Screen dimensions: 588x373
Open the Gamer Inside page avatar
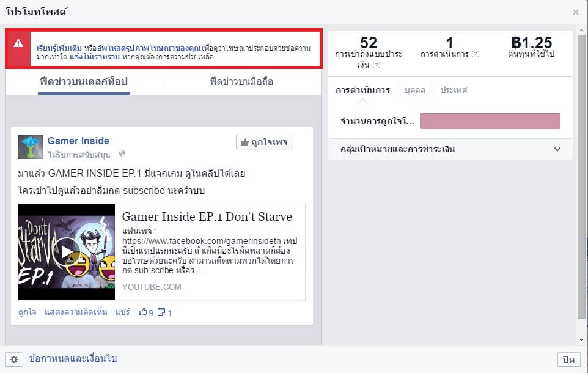click(x=31, y=147)
